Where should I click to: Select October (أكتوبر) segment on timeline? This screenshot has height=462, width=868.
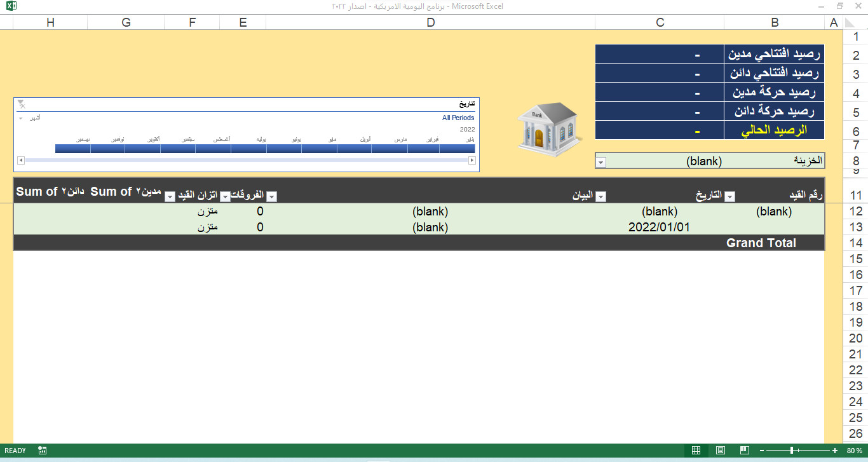point(143,148)
